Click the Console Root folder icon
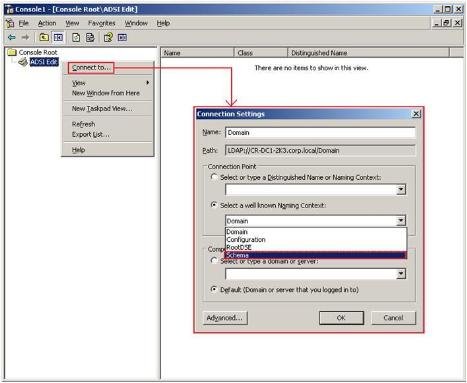The width and height of the screenshot is (467, 383). (12, 52)
